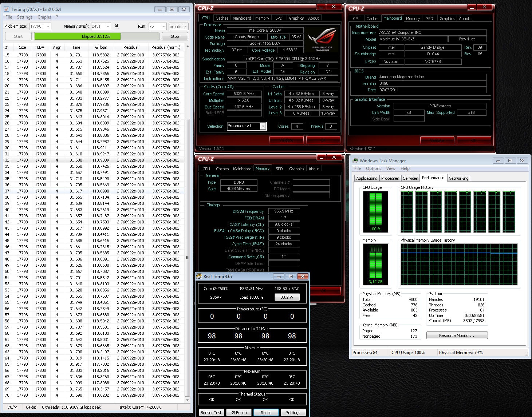
Task: Open the Applications tab in Task Manager
Action: tap(367, 178)
